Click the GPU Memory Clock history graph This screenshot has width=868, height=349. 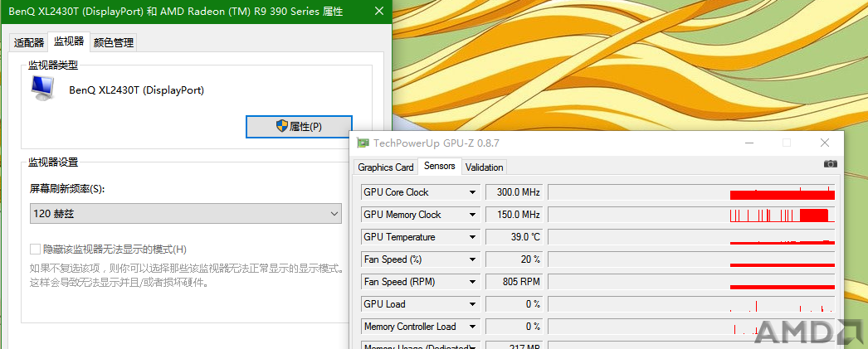(x=691, y=215)
